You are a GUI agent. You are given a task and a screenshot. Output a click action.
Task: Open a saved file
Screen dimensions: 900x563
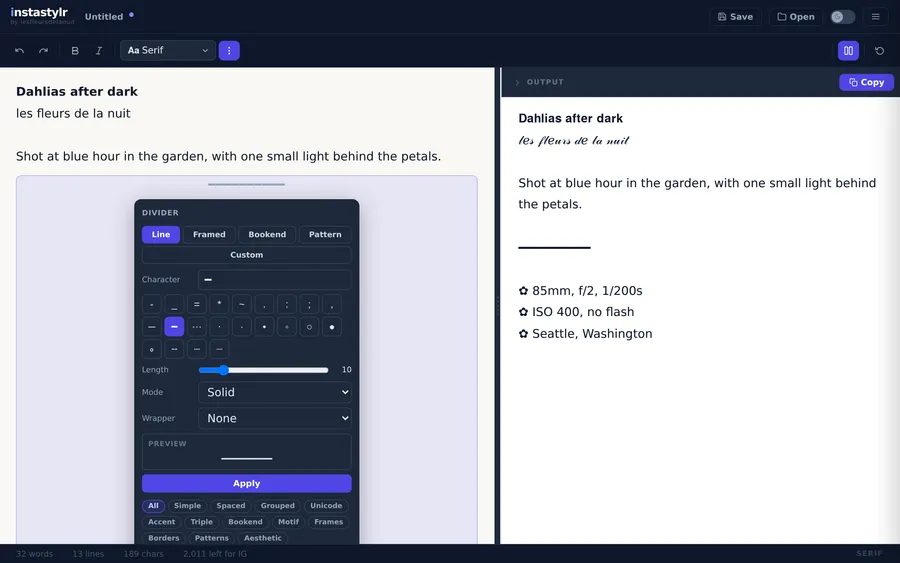tap(796, 17)
